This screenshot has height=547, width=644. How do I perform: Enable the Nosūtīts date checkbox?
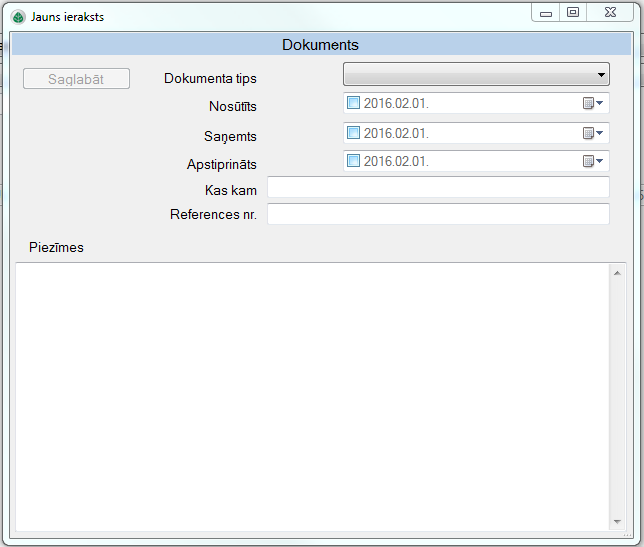pos(353,103)
